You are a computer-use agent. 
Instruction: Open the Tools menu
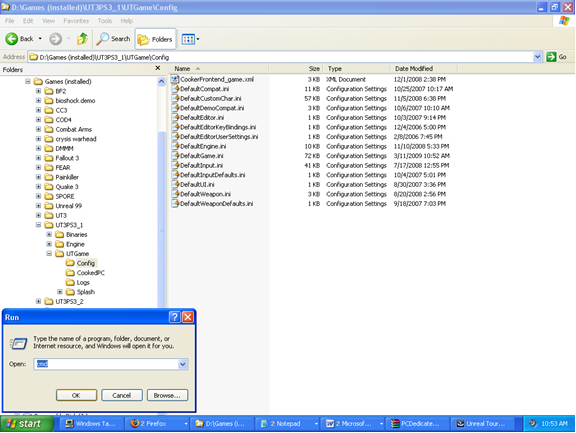tap(105, 21)
